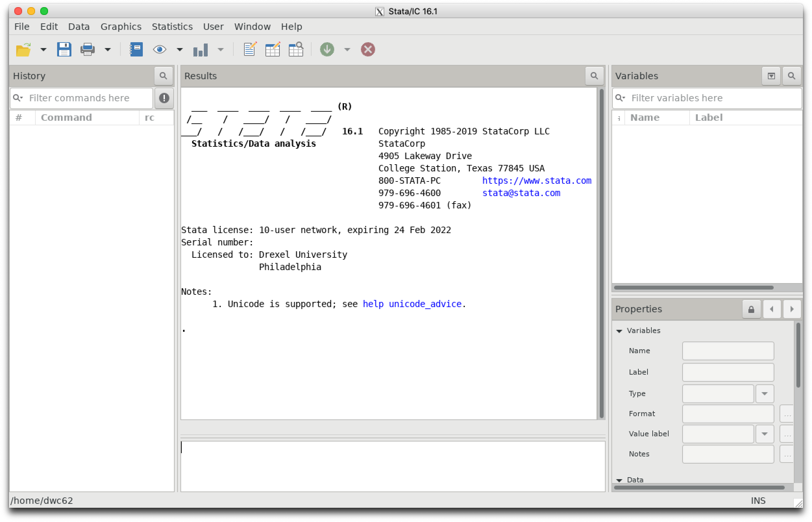Click the ellipsis button next to Value label
812x522 pixels.
(787, 434)
